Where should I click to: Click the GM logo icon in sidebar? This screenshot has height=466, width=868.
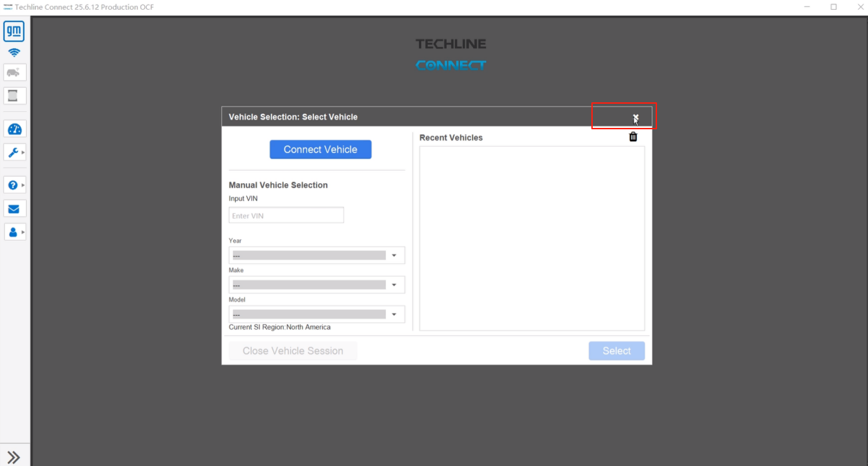tap(14, 31)
